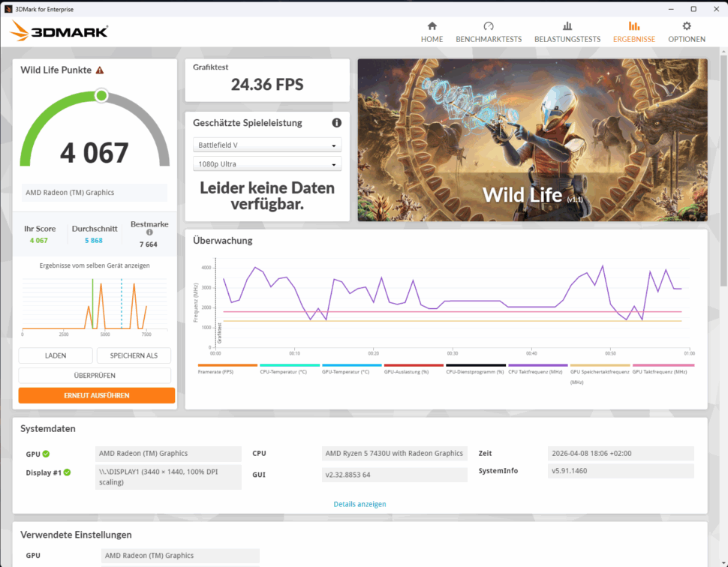
Task: Click the Ergebnisse orange chart icon
Action: [x=633, y=26]
